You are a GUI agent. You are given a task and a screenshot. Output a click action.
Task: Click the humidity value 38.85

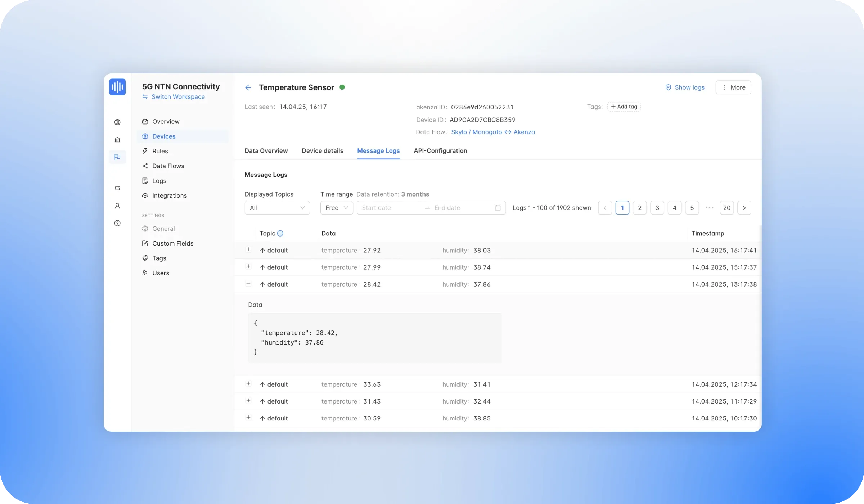click(482, 418)
